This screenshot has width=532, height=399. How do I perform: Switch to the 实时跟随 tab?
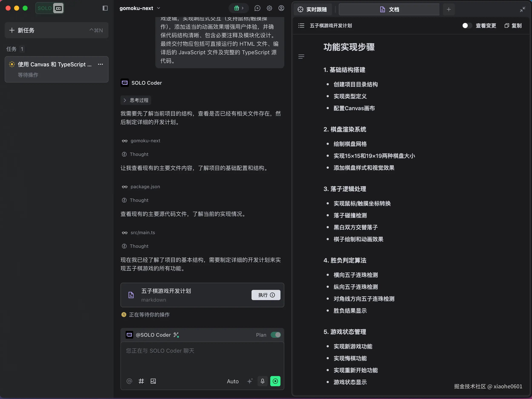tap(312, 9)
